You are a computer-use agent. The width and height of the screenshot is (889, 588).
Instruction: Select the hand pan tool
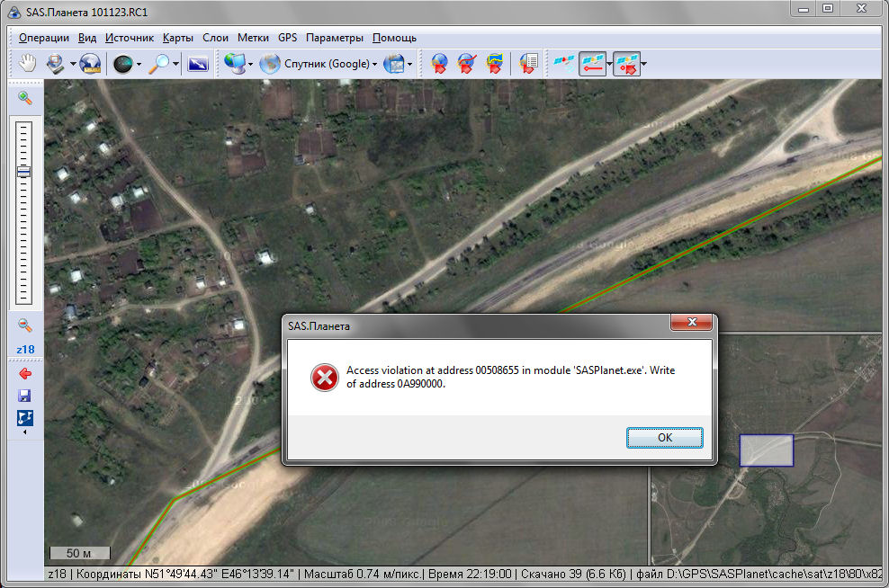(27, 63)
